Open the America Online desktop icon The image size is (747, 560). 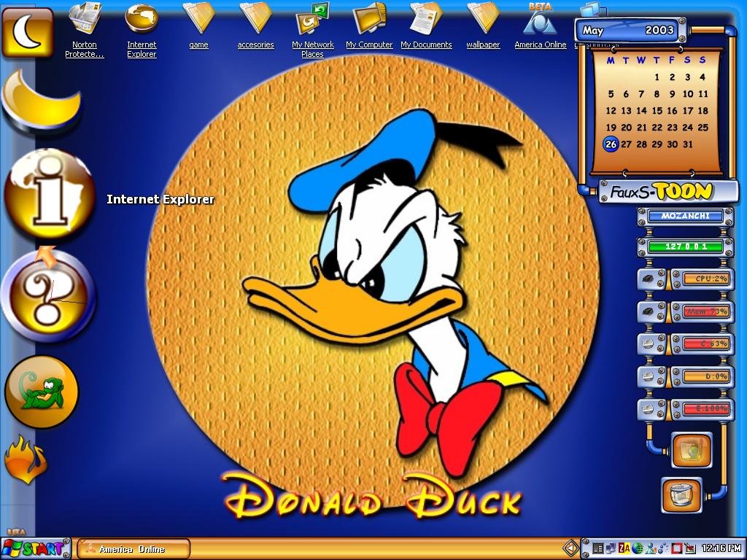coord(541,26)
